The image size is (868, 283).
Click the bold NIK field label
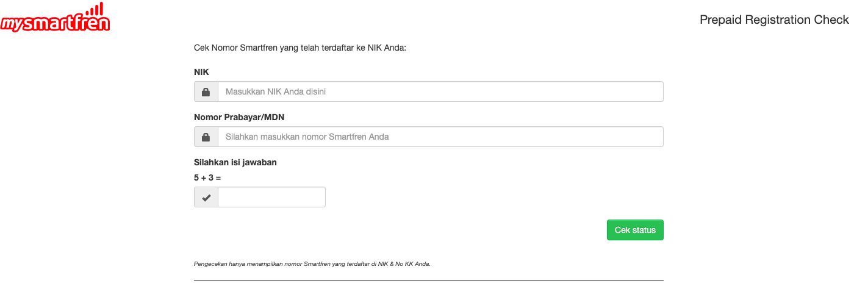click(201, 72)
